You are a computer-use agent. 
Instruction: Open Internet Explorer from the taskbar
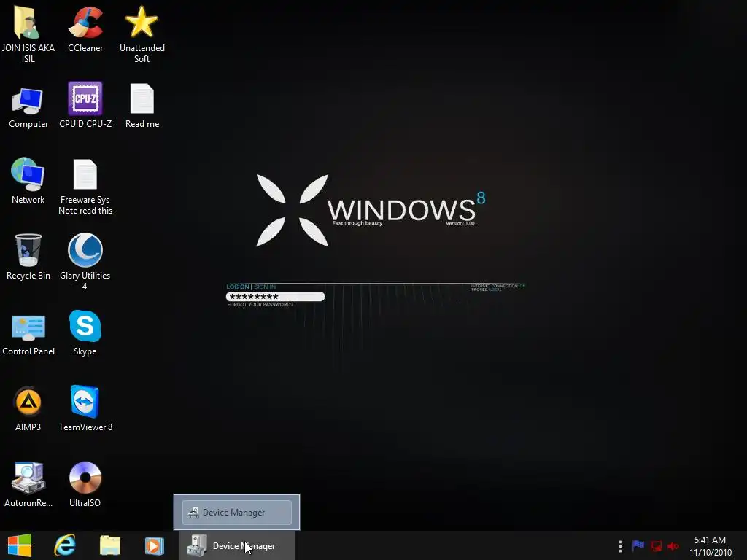(x=65, y=545)
